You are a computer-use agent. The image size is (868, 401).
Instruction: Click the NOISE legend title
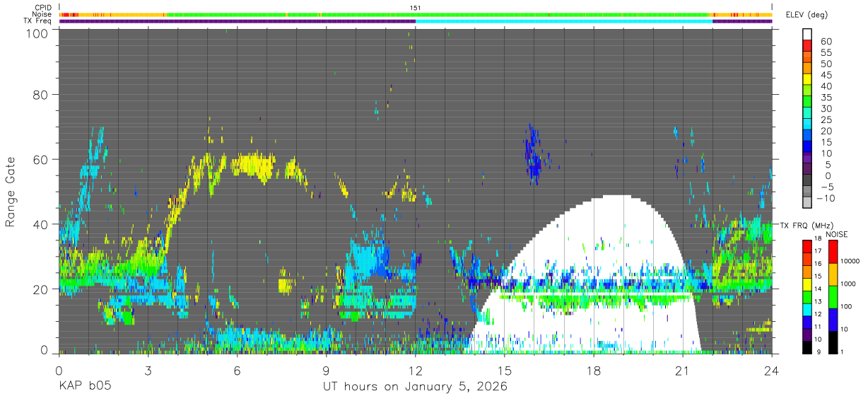(836, 234)
